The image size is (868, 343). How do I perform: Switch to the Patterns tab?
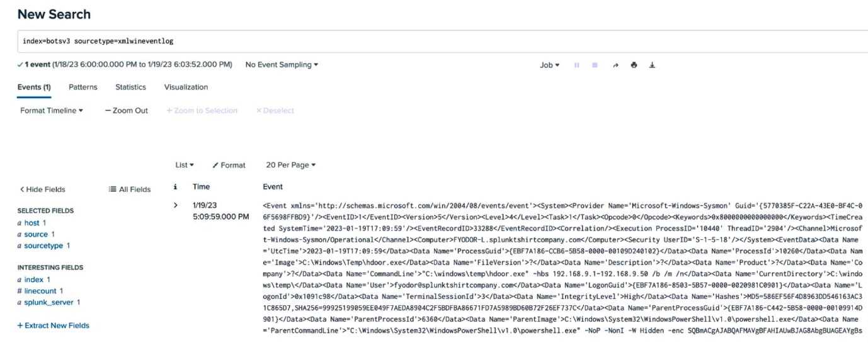[x=83, y=87]
